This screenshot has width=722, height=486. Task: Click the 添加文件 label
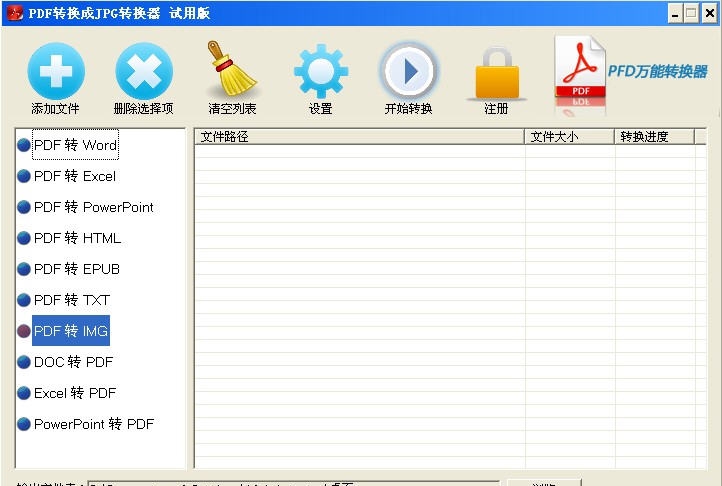pos(55,109)
